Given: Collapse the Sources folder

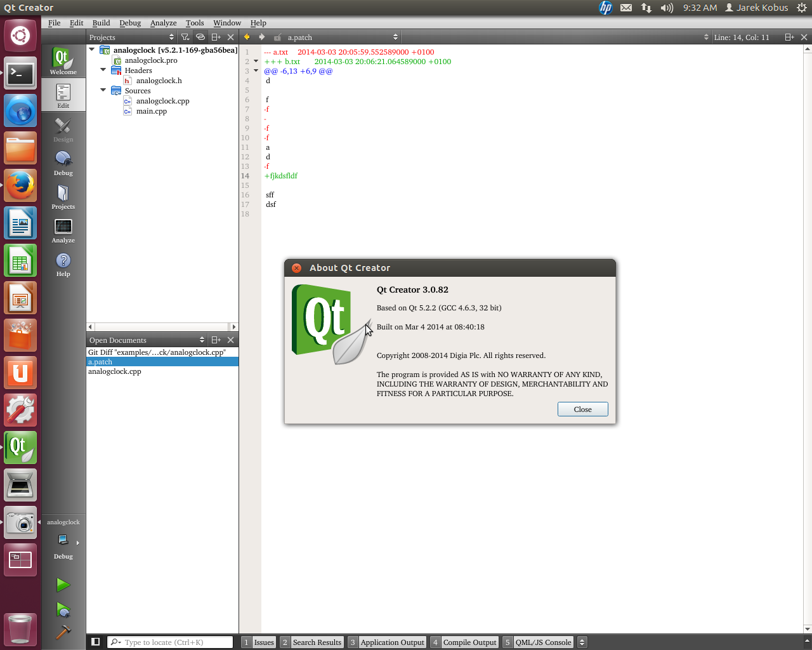Looking at the screenshot, I should [x=103, y=90].
